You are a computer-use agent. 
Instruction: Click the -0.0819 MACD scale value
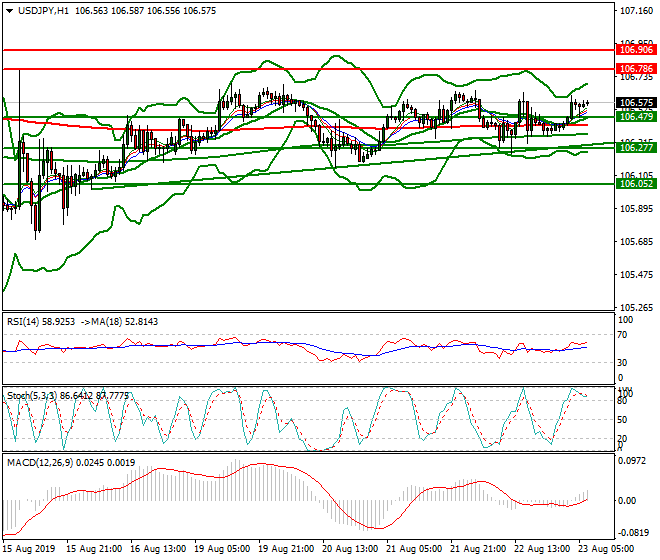633,533
